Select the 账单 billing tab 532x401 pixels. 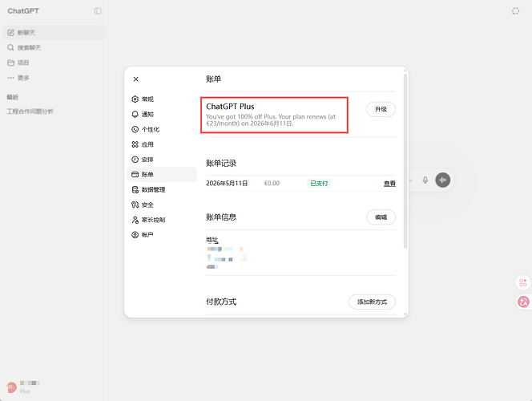point(162,175)
